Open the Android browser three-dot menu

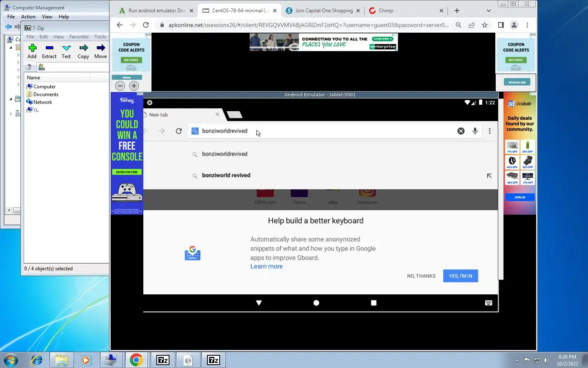point(490,131)
